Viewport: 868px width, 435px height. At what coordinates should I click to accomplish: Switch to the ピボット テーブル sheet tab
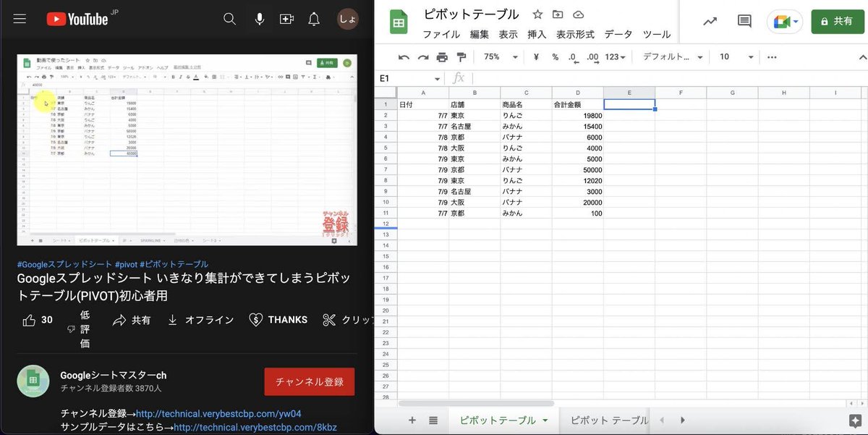609,420
